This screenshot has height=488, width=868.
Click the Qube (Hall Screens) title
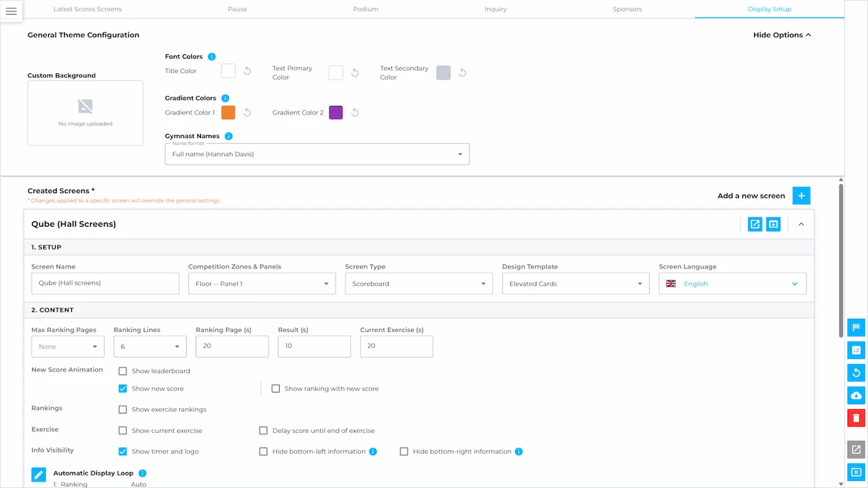[74, 224]
